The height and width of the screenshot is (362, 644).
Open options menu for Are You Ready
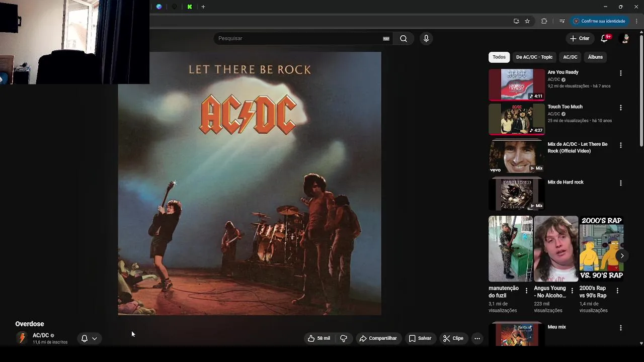pyautogui.click(x=620, y=73)
